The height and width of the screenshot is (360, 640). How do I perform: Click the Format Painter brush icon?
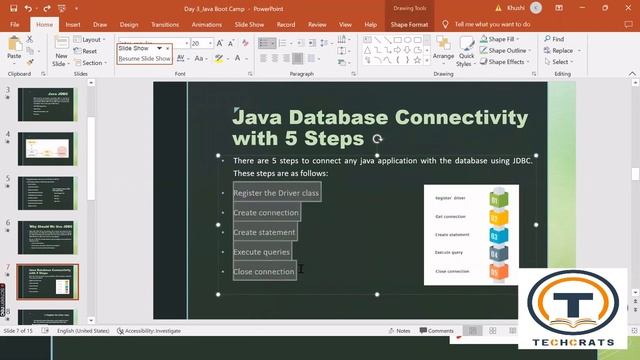(30, 62)
